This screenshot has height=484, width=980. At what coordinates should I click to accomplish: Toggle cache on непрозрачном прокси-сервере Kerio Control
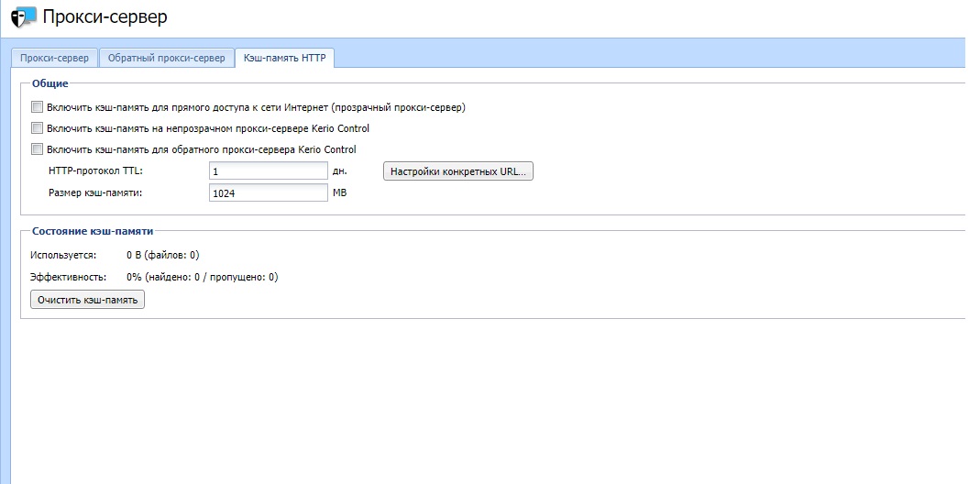(37, 128)
